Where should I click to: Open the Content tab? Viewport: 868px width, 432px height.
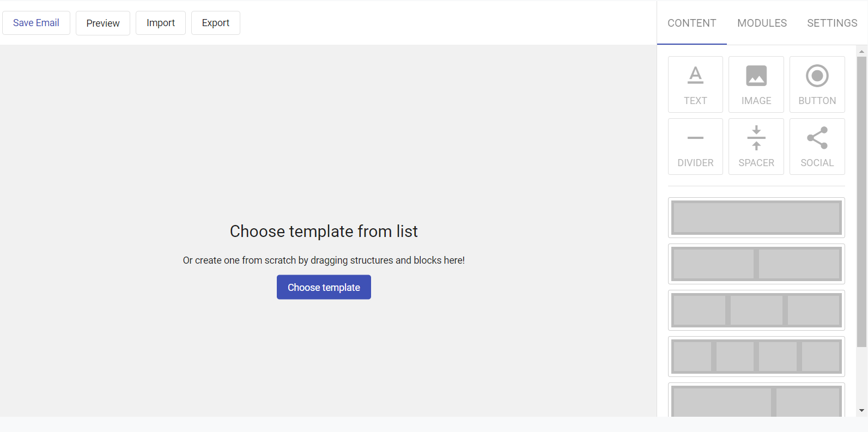692,23
